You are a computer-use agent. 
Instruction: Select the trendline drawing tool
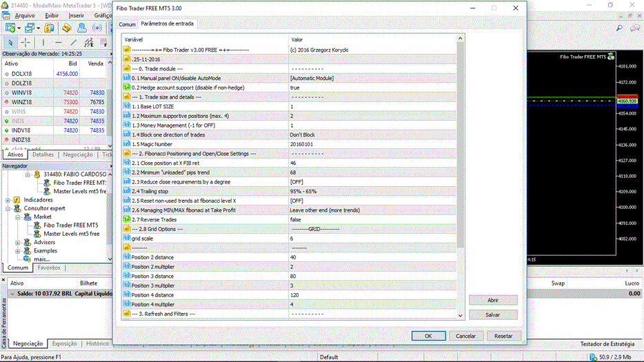pyautogui.click(x=74, y=42)
